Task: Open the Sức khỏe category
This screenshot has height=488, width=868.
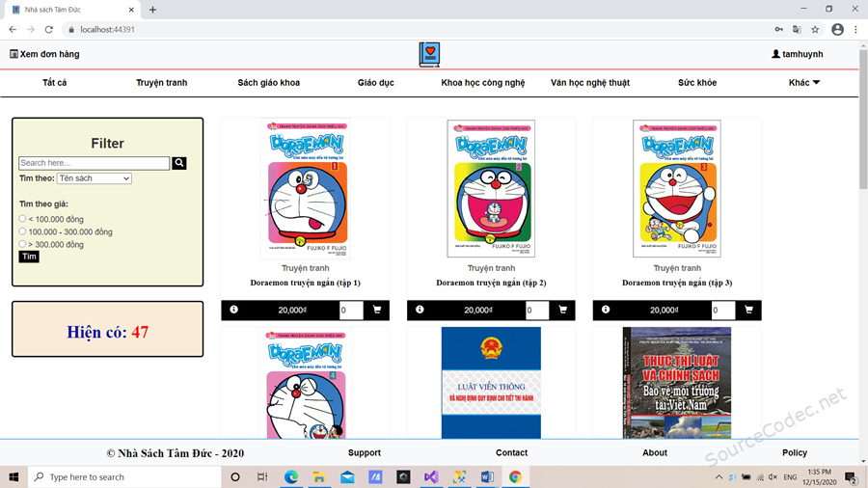Action: click(x=697, y=82)
